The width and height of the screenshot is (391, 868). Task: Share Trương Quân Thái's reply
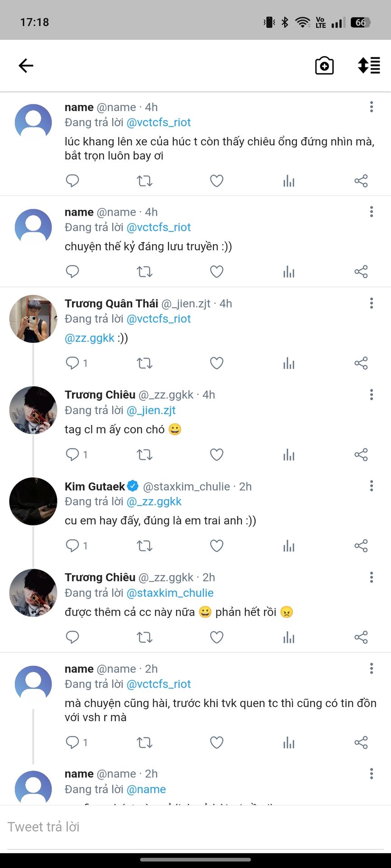coord(361,363)
